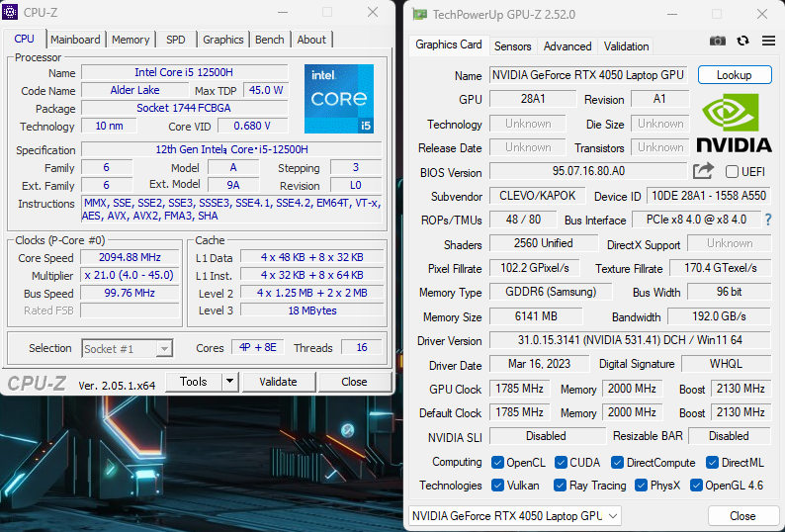Viewport: 785px width, 532px height.
Task: Click CPU-Z title bar app icon
Action: 10,12
